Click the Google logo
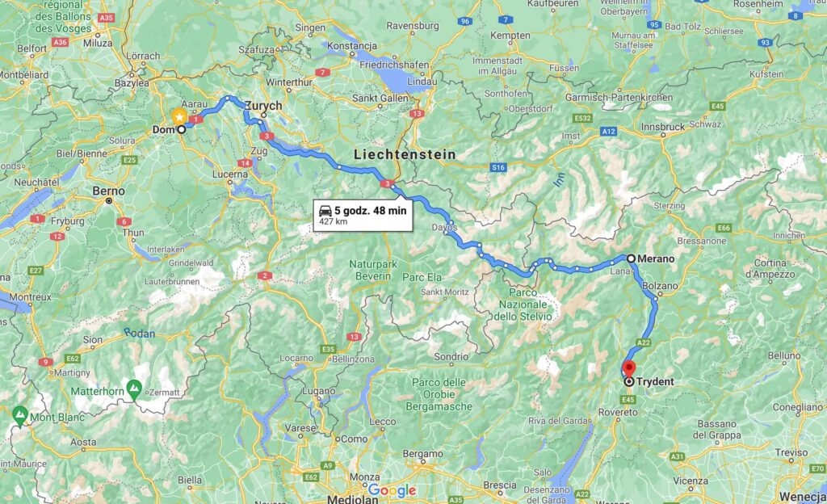Screen dimensions: 827x504 point(392,490)
